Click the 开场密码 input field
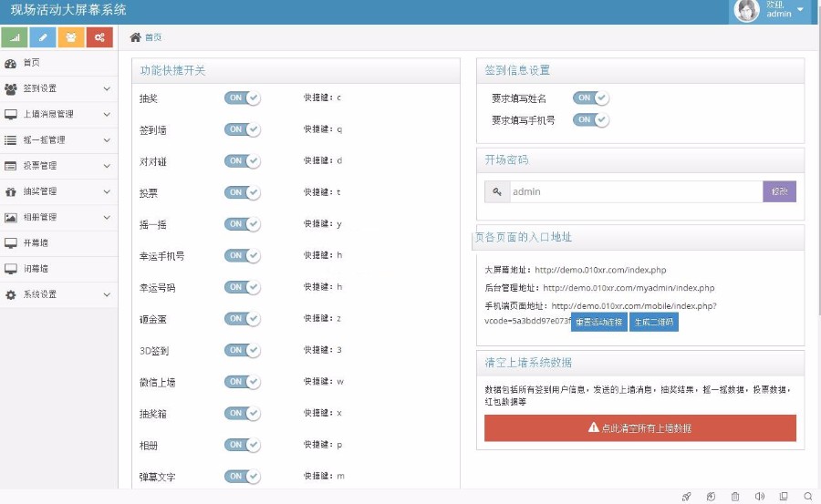The width and height of the screenshot is (821, 504). tap(634, 191)
